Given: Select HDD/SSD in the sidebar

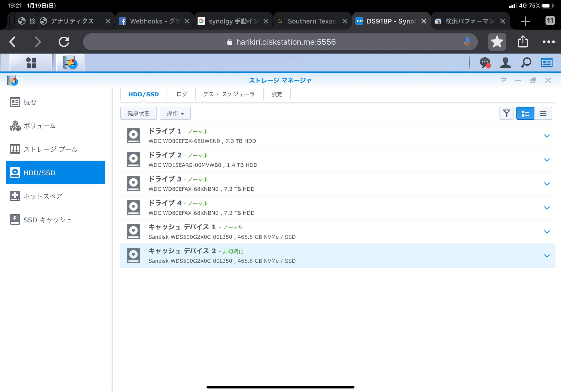Looking at the screenshot, I should click(x=55, y=172).
